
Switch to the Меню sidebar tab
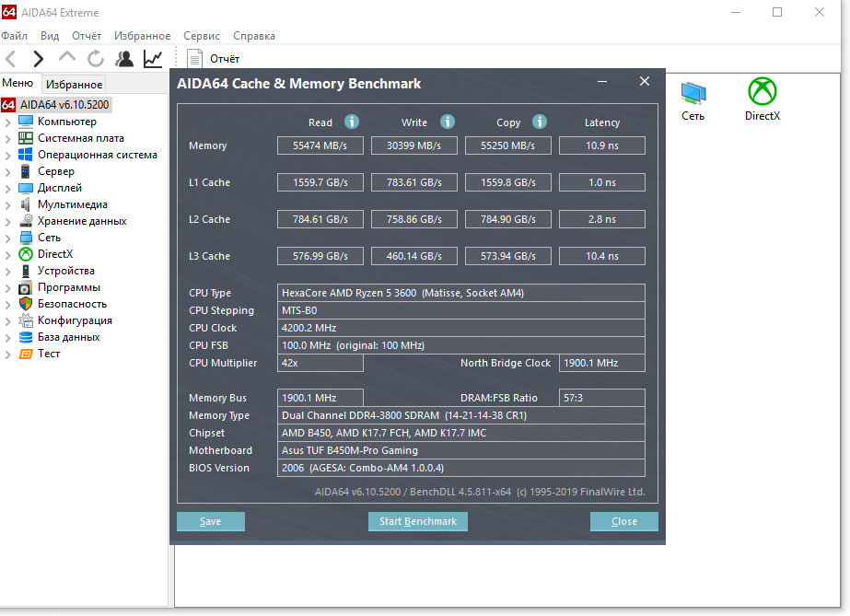point(17,83)
